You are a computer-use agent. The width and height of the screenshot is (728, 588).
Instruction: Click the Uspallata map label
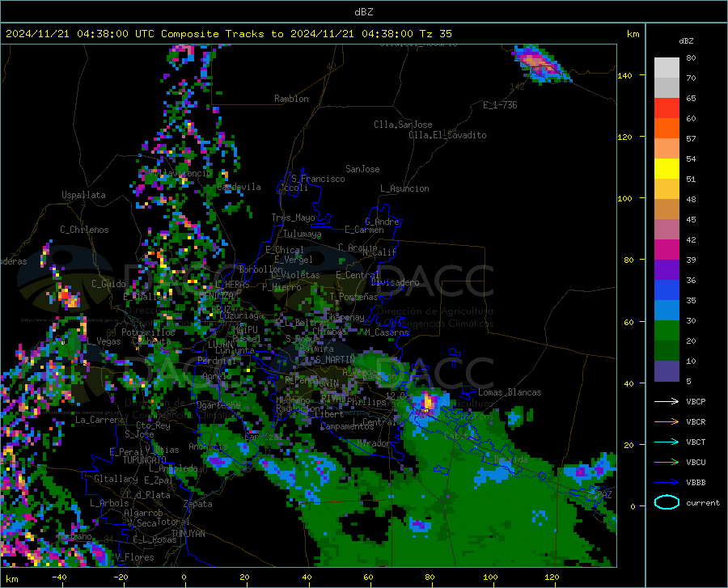tap(83, 195)
